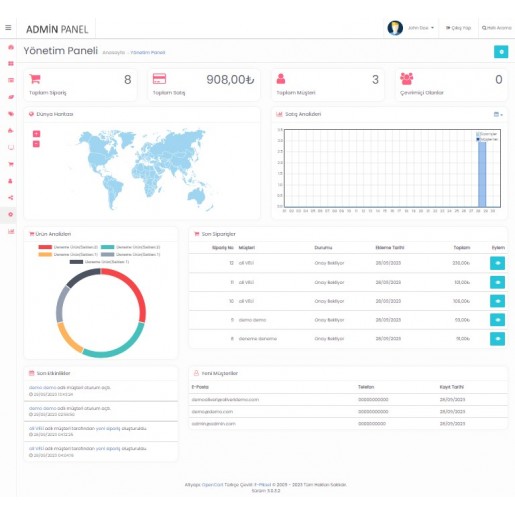Click the Müşteri column header in orders table
The image size is (515, 515).
[247, 248]
